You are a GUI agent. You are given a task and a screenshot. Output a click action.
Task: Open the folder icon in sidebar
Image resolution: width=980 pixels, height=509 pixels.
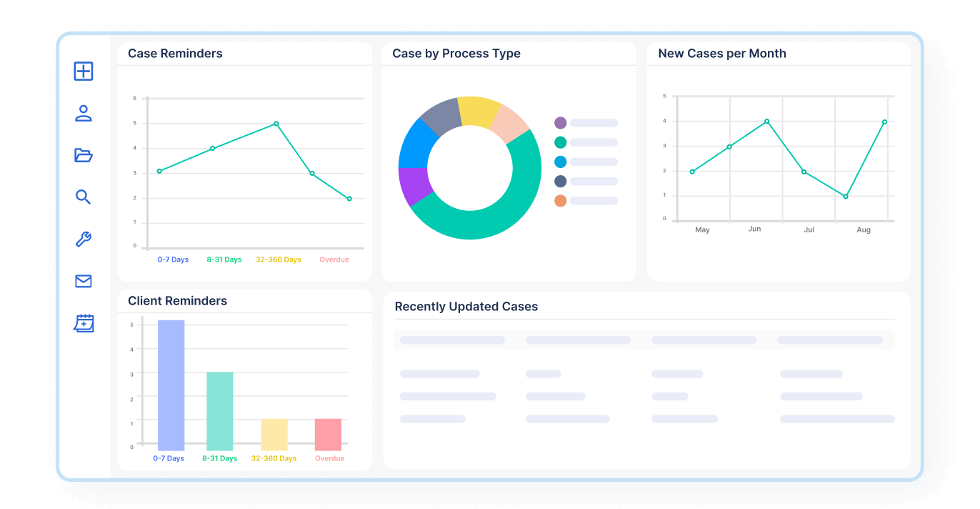coord(84,155)
